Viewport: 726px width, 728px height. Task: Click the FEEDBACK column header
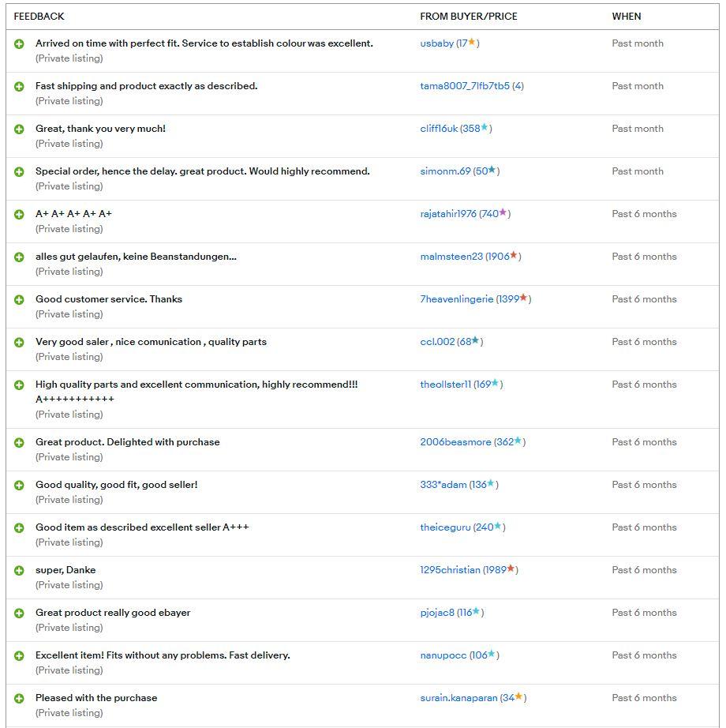coord(39,17)
